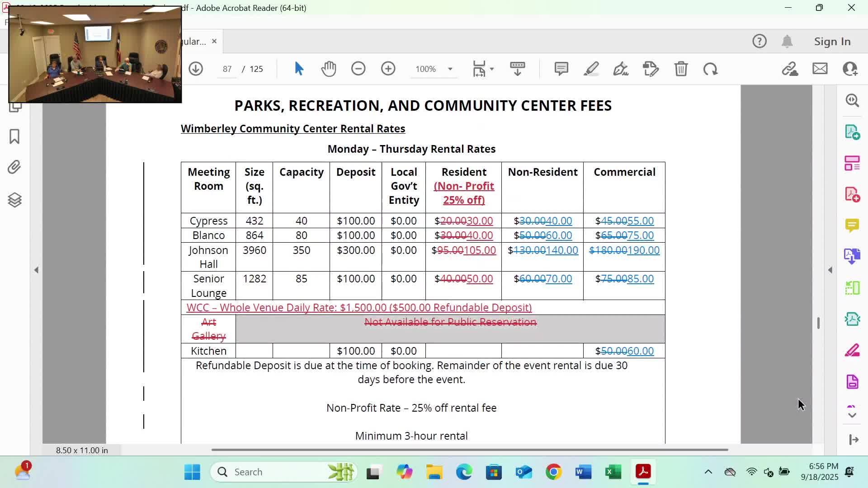Click the page number input field
Screen dimensions: 868x488
(x=227, y=69)
